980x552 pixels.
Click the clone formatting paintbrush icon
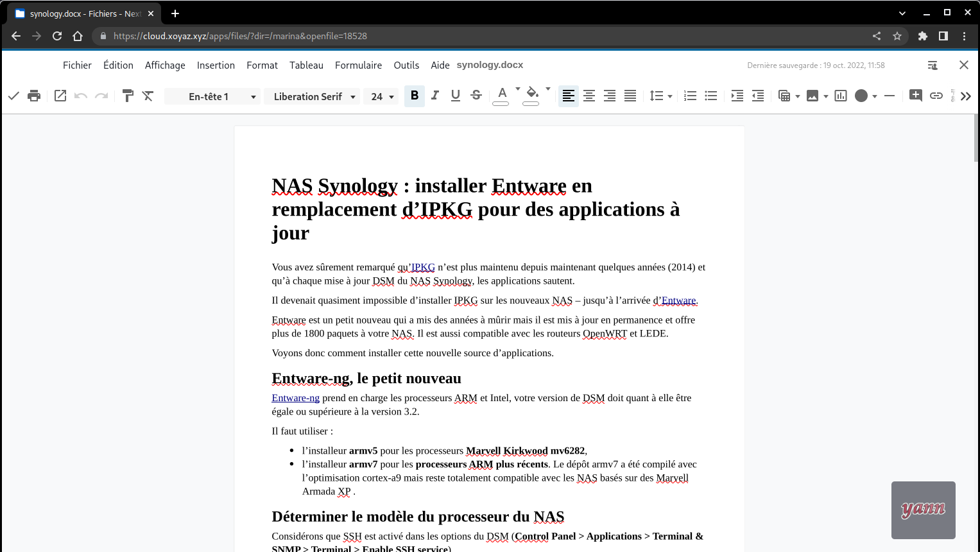pyautogui.click(x=128, y=96)
